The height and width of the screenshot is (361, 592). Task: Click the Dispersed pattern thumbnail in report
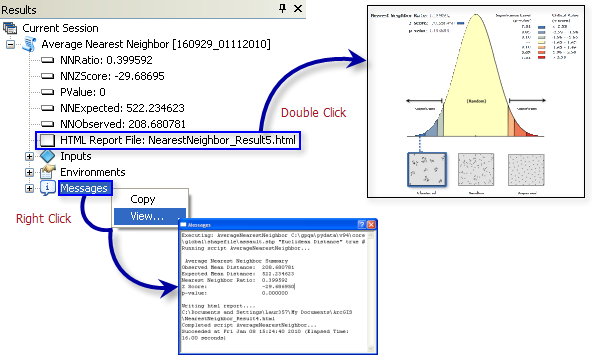click(526, 170)
